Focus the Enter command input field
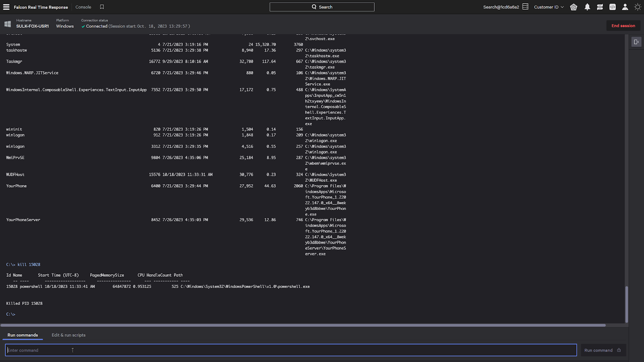Screen dimensions: 644x362 click(x=291, y=350)
